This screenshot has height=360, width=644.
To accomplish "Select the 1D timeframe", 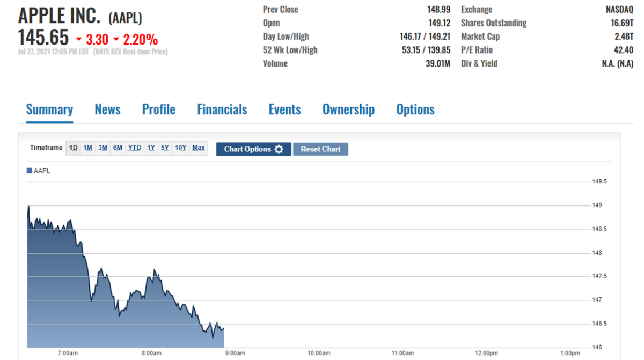I will pyautogui.click(x=74, y=148).
